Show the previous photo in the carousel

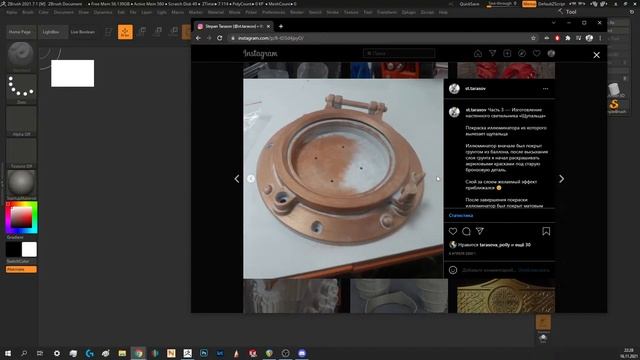251,178
